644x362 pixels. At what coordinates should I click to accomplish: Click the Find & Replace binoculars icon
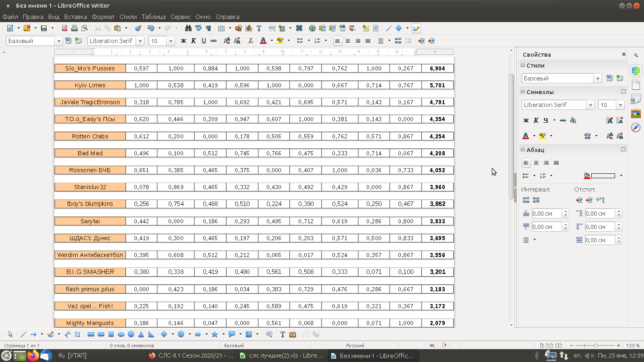pyautogui.click(x=188, y=28)
